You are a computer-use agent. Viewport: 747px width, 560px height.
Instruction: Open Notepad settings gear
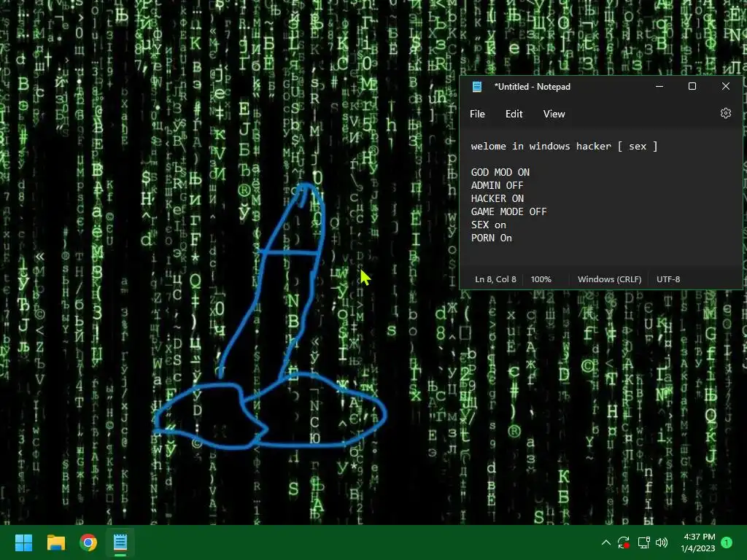tap(725, 113)
